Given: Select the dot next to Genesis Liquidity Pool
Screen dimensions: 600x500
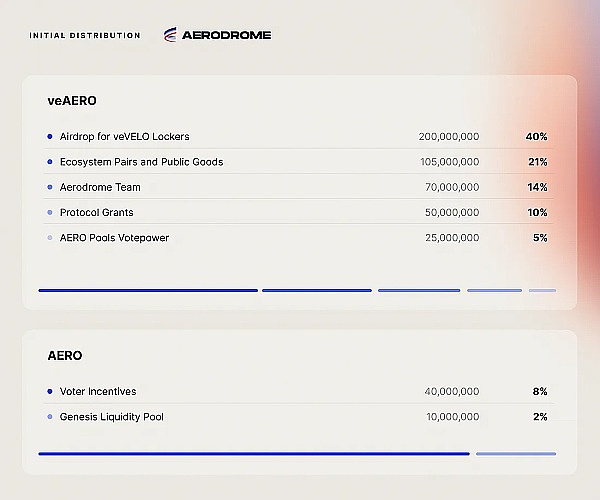Looking at the screenshot, I should coord(50,417).
